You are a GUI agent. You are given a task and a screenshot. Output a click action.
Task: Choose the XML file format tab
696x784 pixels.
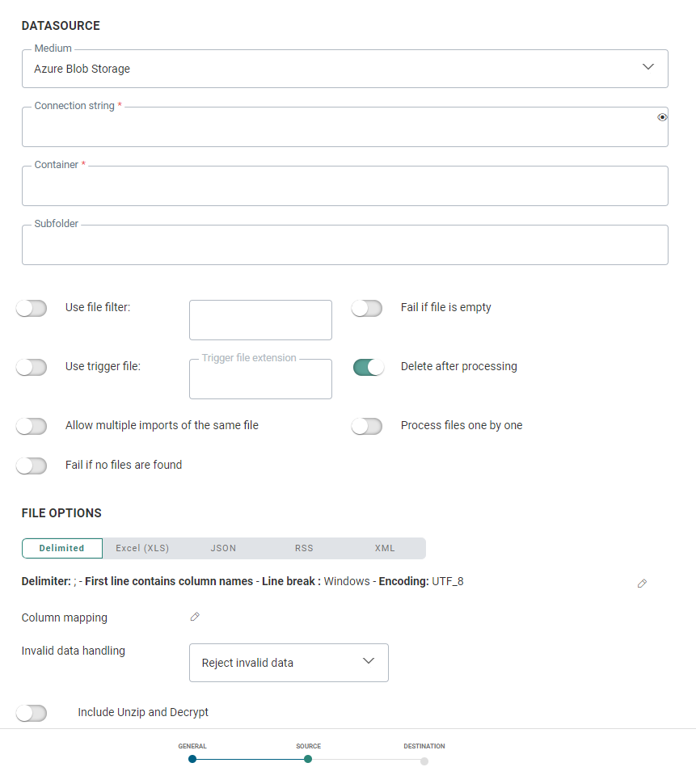385,548
